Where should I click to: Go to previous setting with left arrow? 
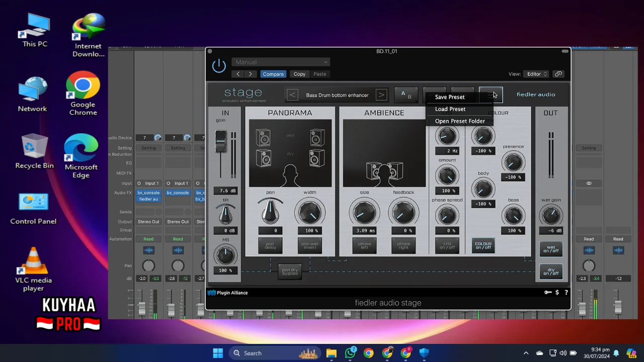pyautogui.click(x=238, y=74)
